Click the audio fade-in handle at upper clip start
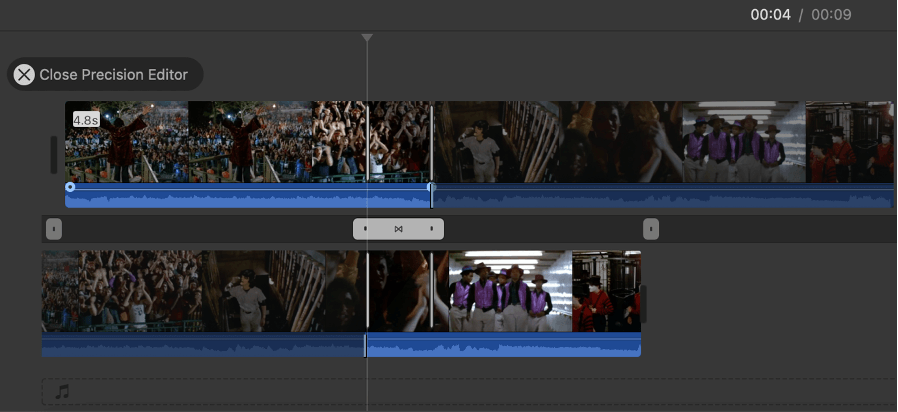The width and height of the screenshot is (898, 412). 70,187
